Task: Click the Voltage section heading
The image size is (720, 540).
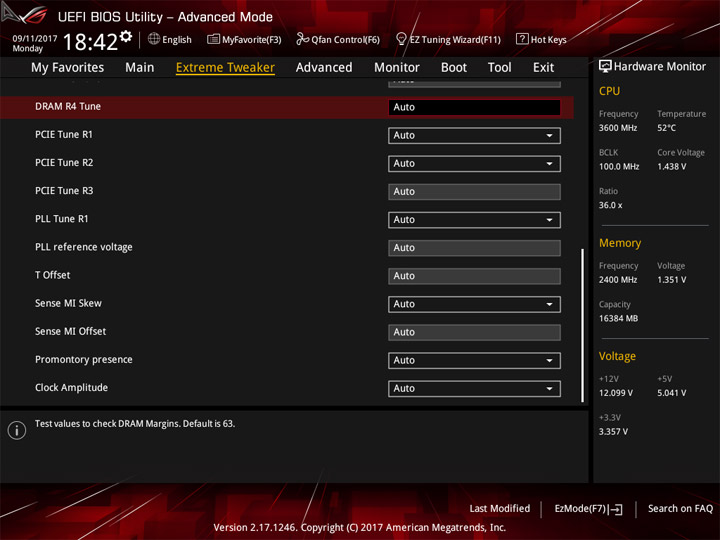Action: (617, 356)
